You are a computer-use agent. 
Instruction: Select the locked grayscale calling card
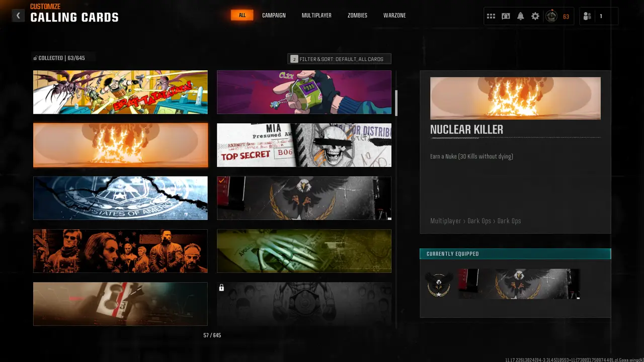[x=304, y=304]
